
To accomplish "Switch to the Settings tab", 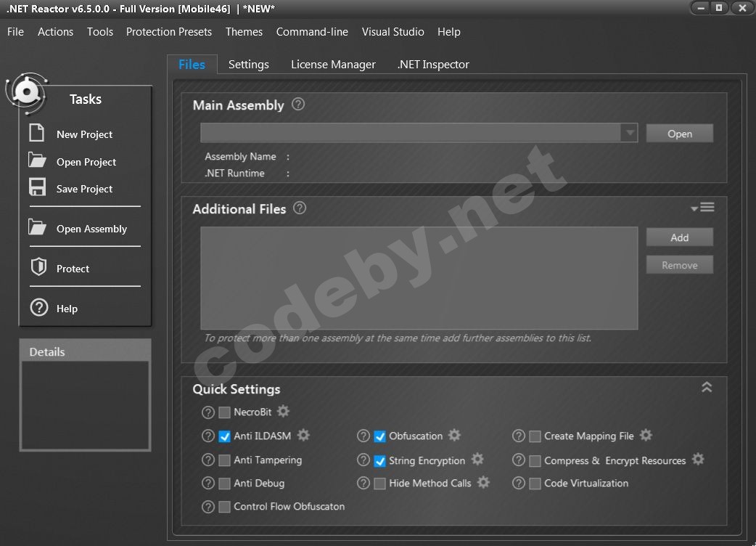I will (x=248, y=64).
